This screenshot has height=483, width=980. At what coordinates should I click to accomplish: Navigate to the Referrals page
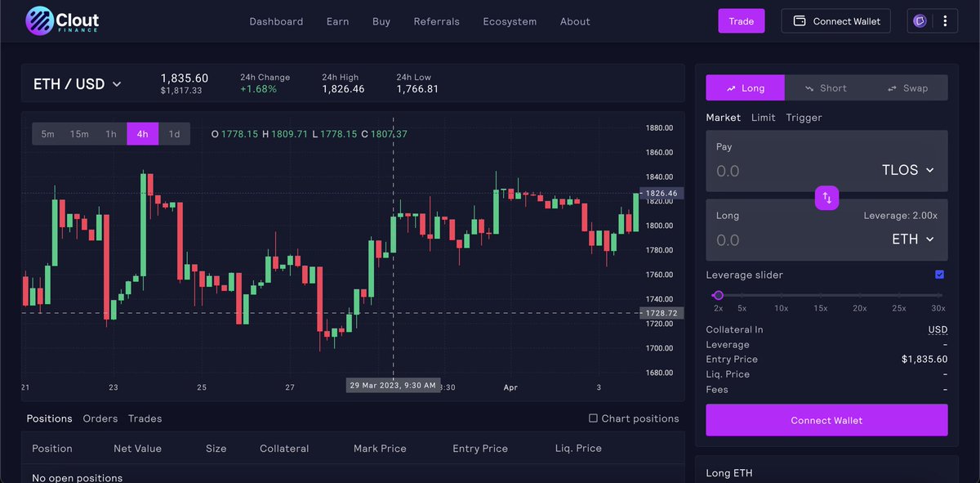point(436,21)
